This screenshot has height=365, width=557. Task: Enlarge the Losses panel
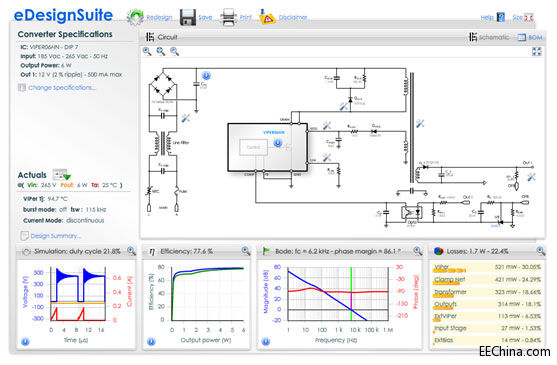tap(540, 251)
